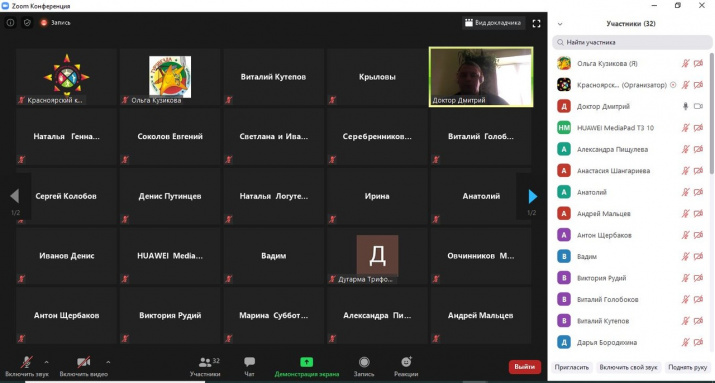The width and height of the screenshot is (715, 383).
Task: Expand video options arrow beside Включить видео
Action: pos(108,362)
